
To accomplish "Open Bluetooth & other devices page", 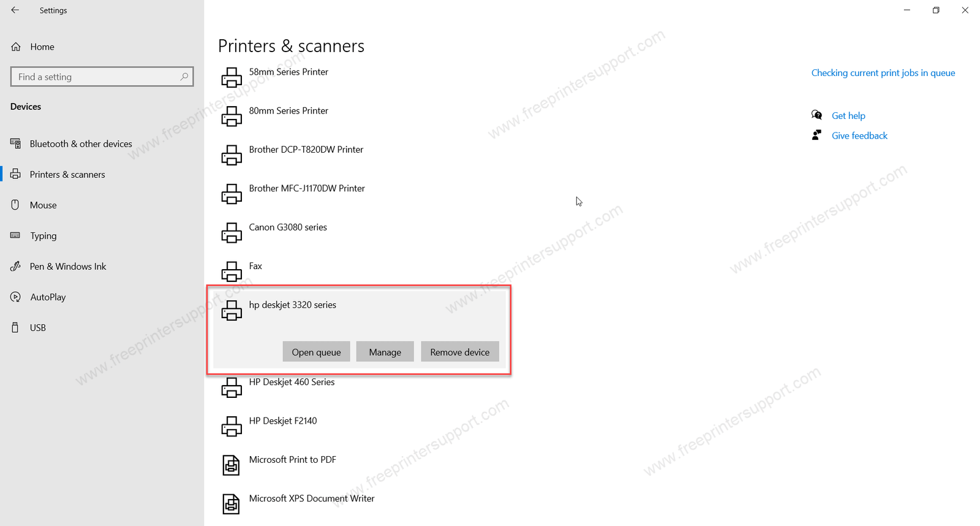I will tap(81, 143).
